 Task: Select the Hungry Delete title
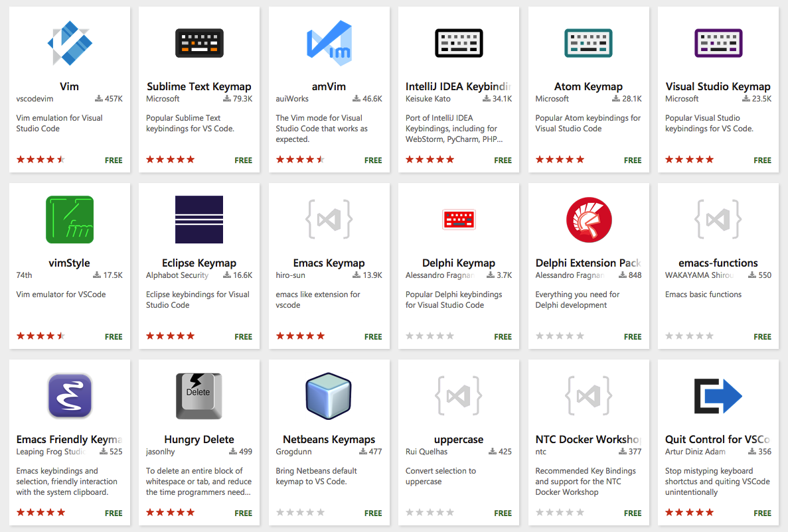199,439
